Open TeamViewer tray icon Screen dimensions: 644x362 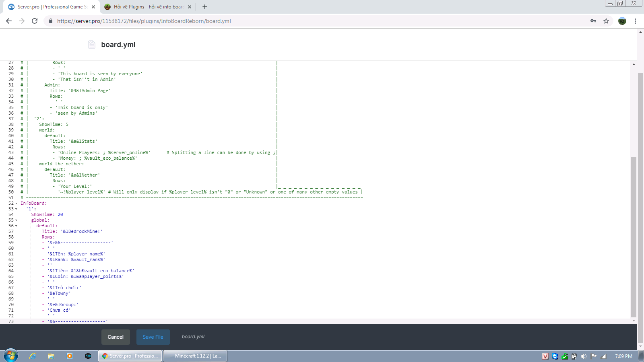coord(555,356)
